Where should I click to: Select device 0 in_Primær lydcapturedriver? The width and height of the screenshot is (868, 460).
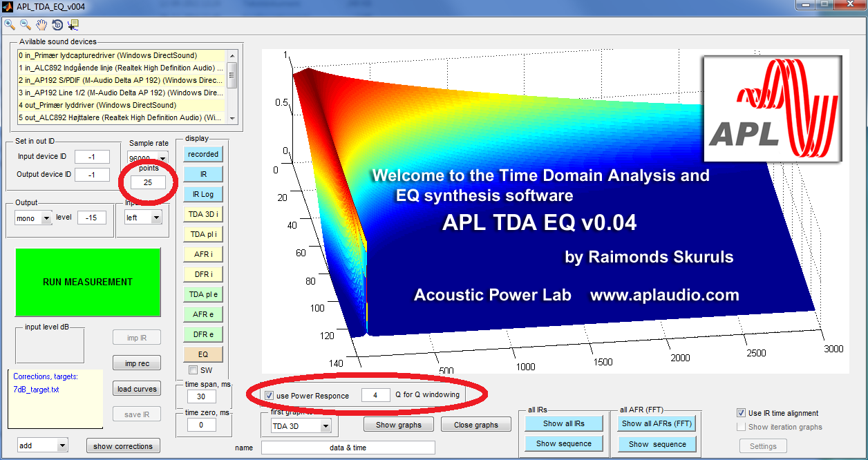[122, 55]
